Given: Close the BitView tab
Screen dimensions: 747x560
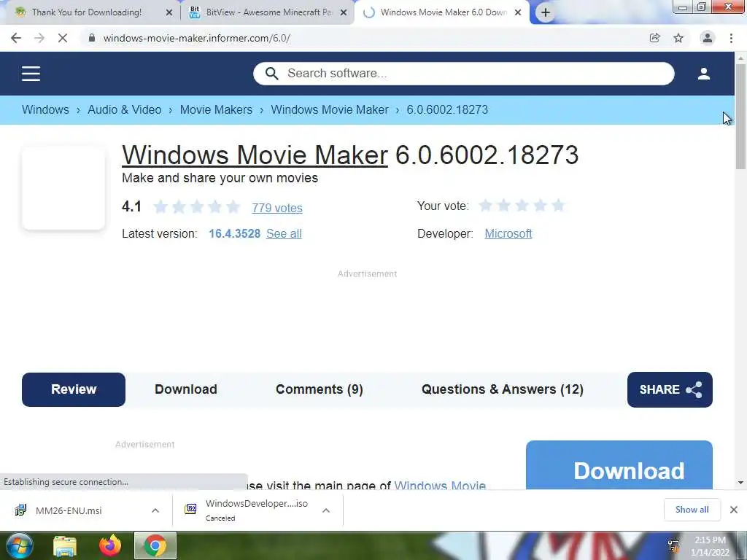Looking at the screenshot, I should coord(344,13).
